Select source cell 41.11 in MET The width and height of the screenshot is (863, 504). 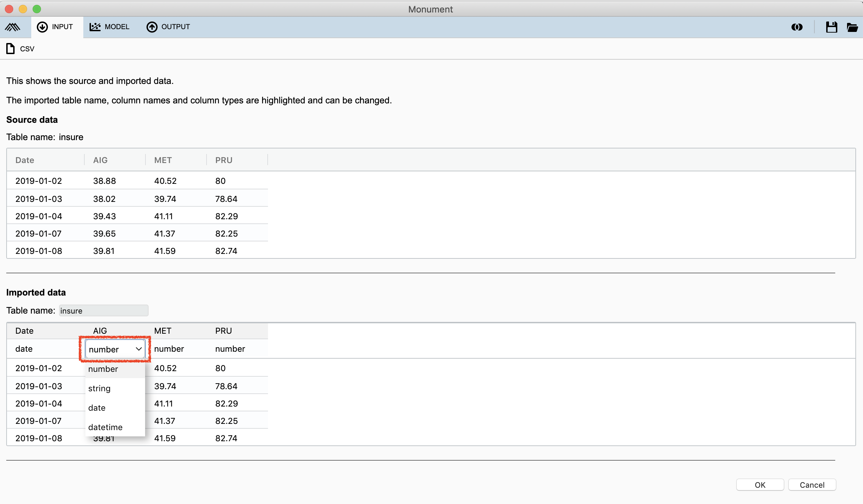click(x=164, y=216)
